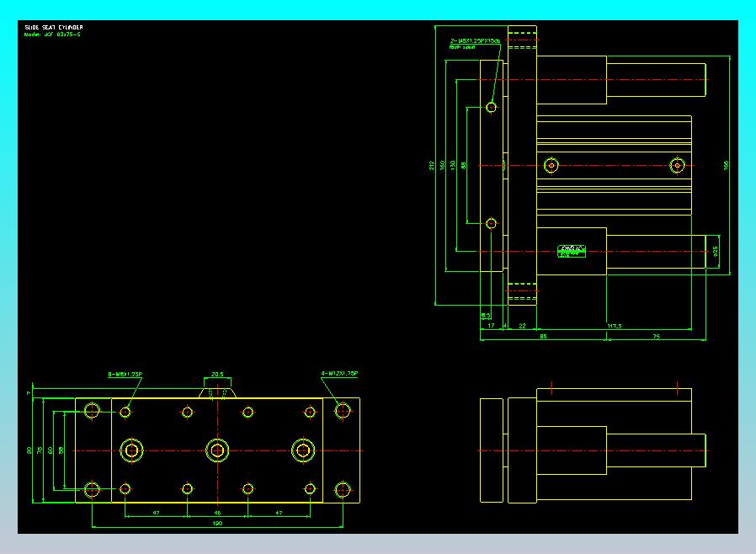Click the right hex socket bolt in plate view
Image resolution: width=756 pixels, height=554 pixels.
point(303,450)
